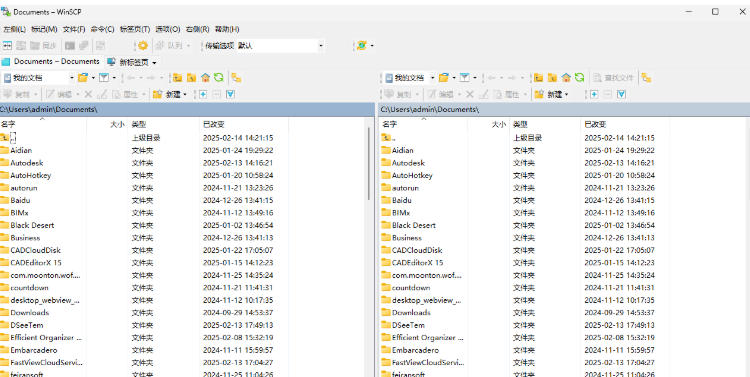Click the directory tree icon in left panel
Screen dimensions: 750x377
coord(236,78)
